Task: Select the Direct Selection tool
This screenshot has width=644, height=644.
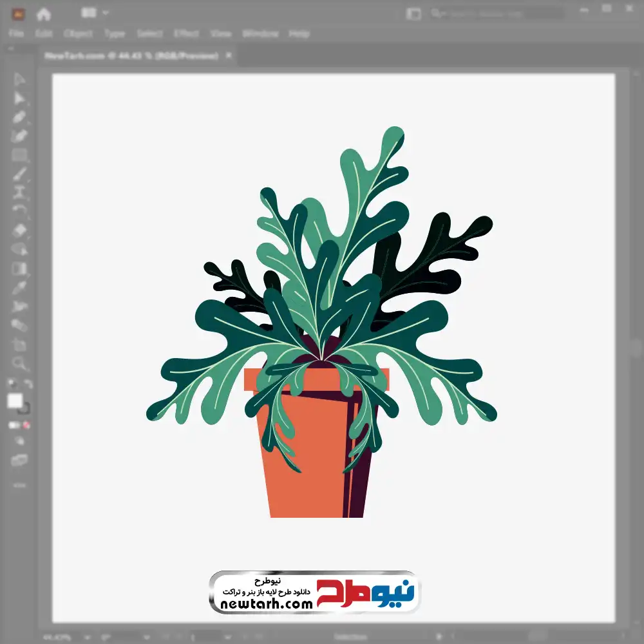Action: (x=19, y=99)
